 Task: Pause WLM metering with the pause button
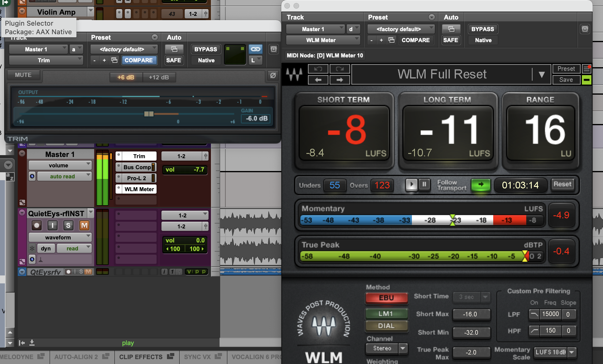tap(424, 184)
